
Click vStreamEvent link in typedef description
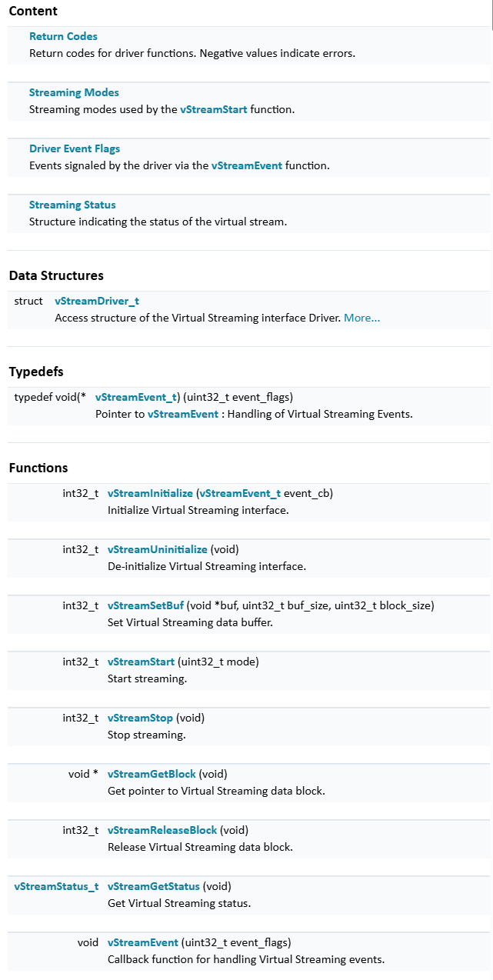point(183,414)
